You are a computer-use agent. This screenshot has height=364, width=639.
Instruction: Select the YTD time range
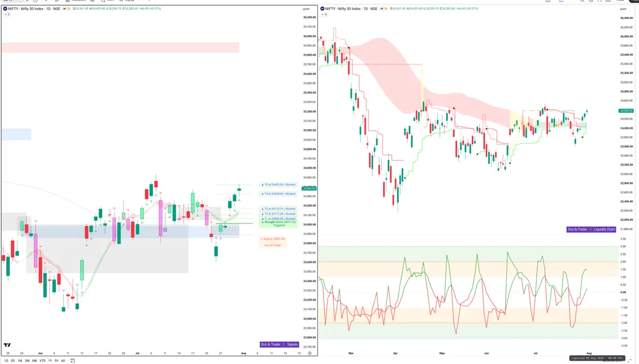click(42, 360)
